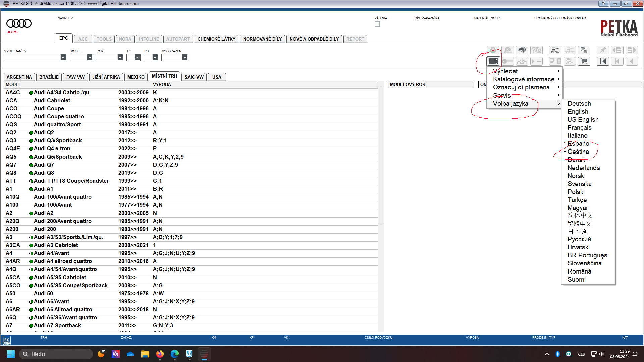Image resolution: width=644 pixels, height=362 pixels.
Task: Open File Explorer from the taskbar
Action: 145,354
